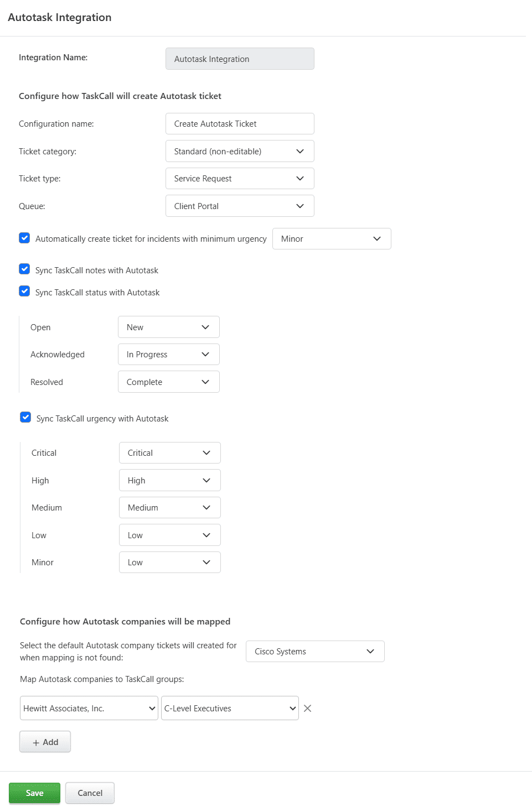Open the Resolved status mapping dropdown
The width and height of the screenshot is (532, 812).
click(x=169, y=382)
